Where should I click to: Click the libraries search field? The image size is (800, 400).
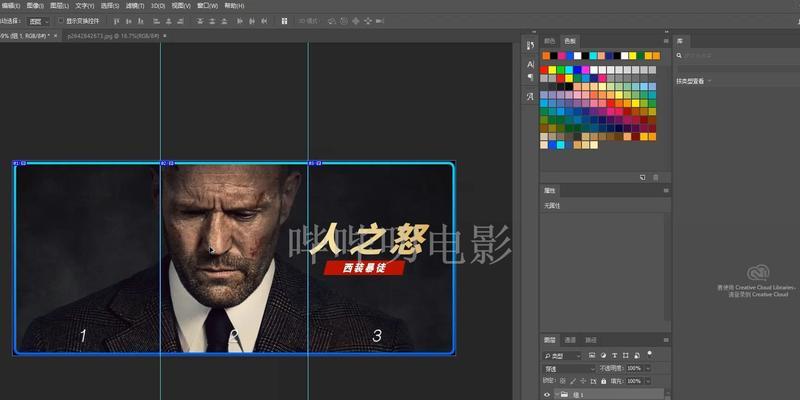[738, 56]
